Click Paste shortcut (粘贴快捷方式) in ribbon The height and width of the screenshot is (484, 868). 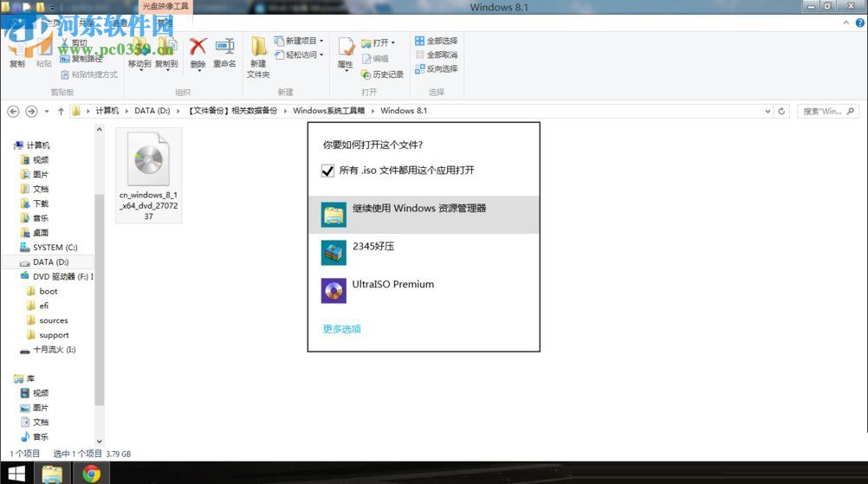89,74
